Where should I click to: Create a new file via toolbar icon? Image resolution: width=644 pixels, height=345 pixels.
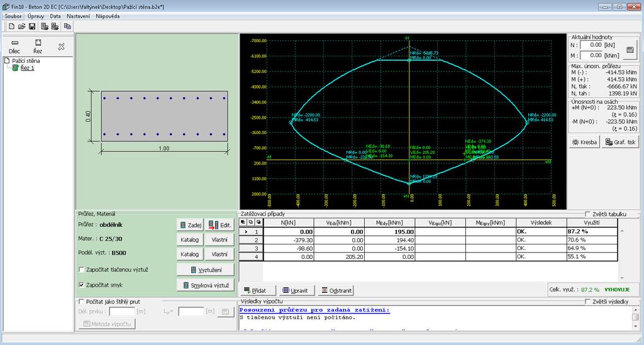[x=11, y=26]
